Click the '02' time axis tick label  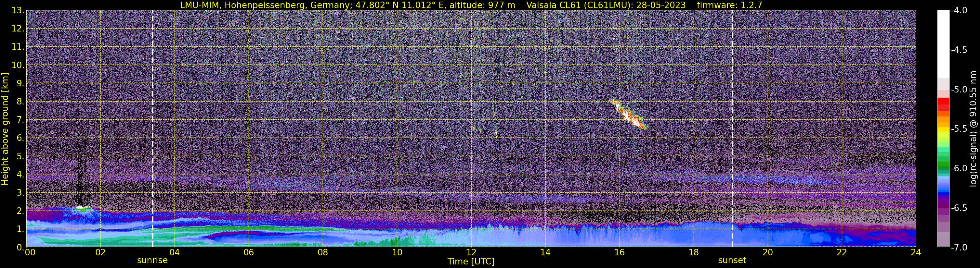[x=100, y=252]
